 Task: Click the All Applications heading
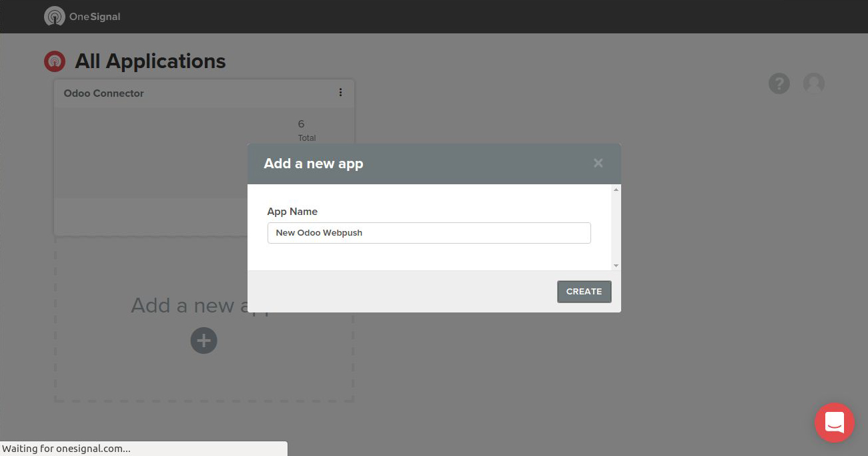[150, 61]
